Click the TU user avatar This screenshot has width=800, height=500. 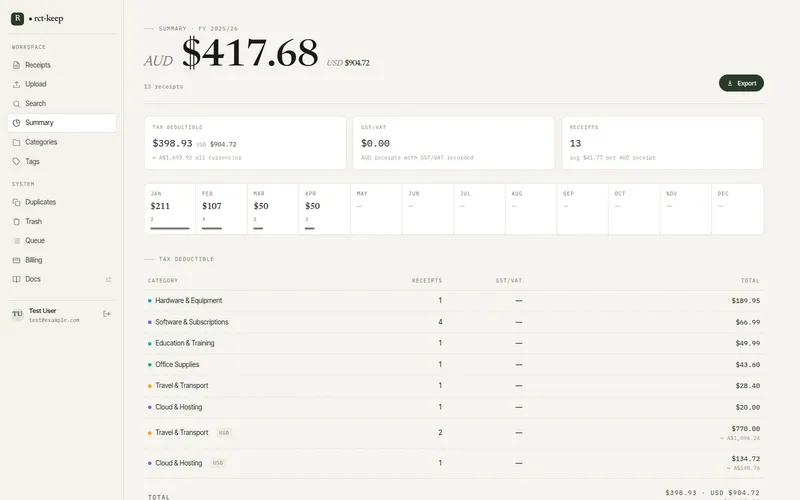click(17, 314)
